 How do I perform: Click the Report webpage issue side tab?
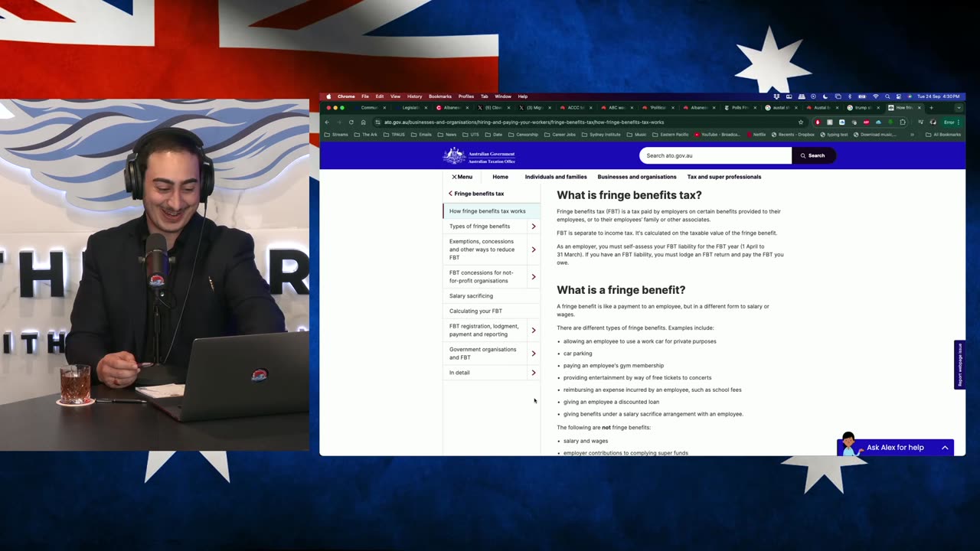point(959,364)
